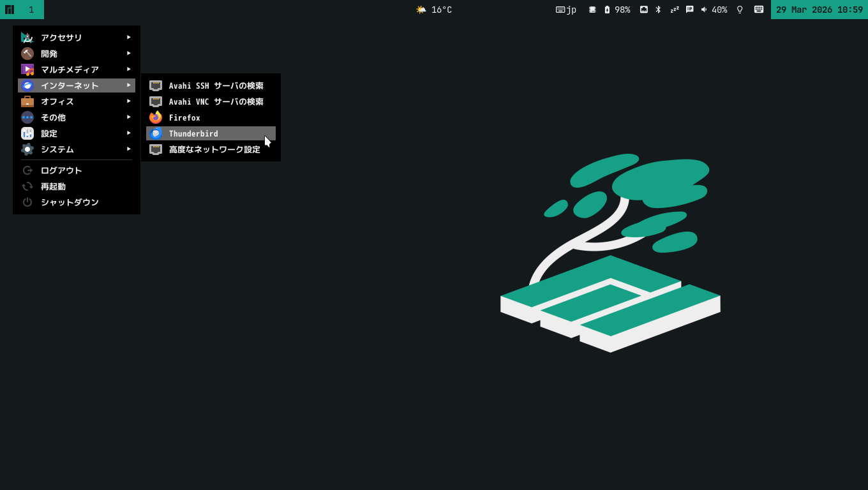Screen dimensions: 868x490
Task: Open notifications via the chat bubble icon
Action: 689,10
